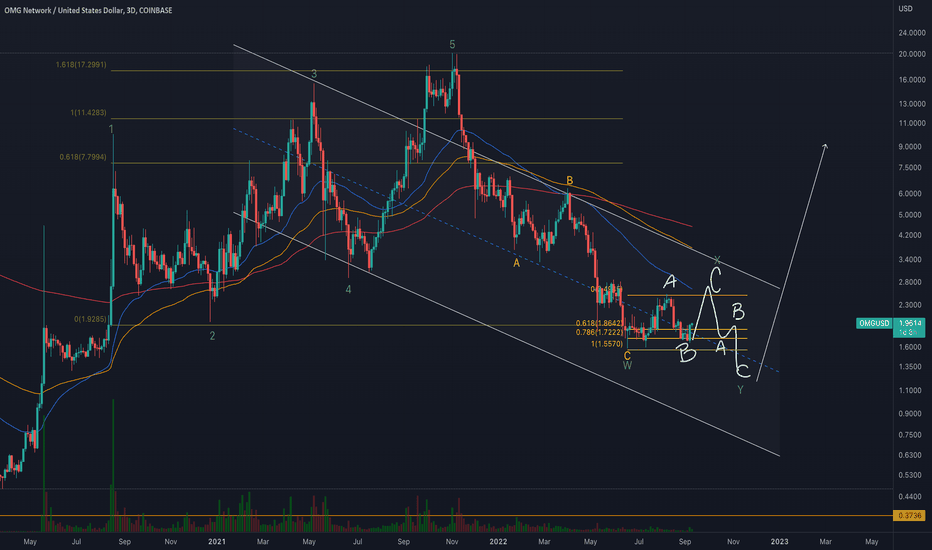The width and height of the screenshot is (932, 550).
Task: Click the 1.1000 price axis label
Action: click(x=912, y=390)
